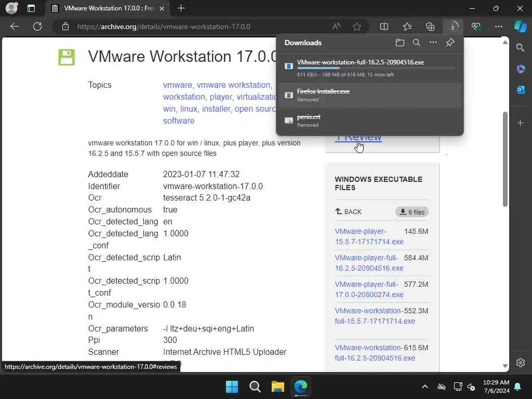Click scrollbar up arrow
The width and height of the screenshot is (532, 399).
(505, 42)
